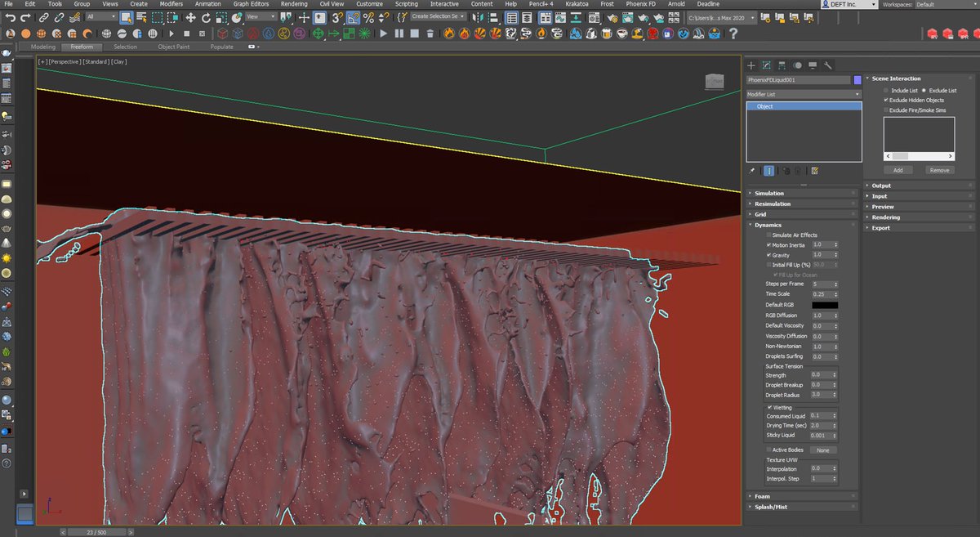Open the Hierarchy command panel tab
The image size is (980, 537).
tap(782, 65)
